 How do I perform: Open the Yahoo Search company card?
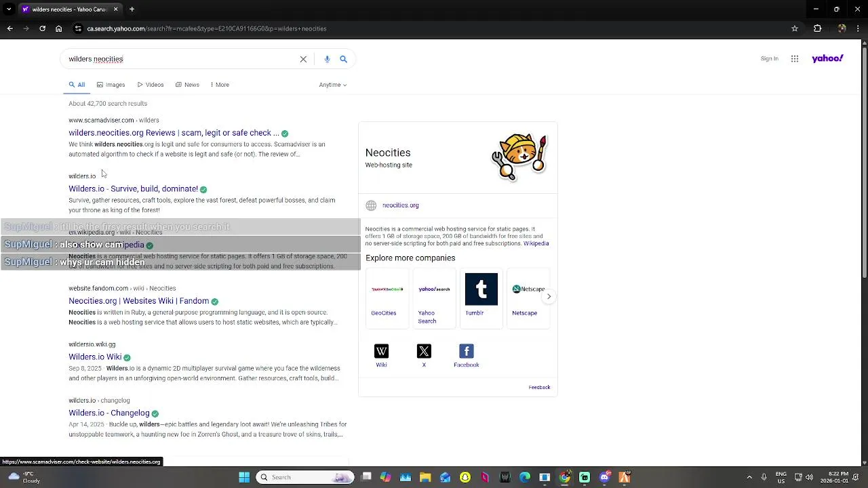[x=434, y=298]
